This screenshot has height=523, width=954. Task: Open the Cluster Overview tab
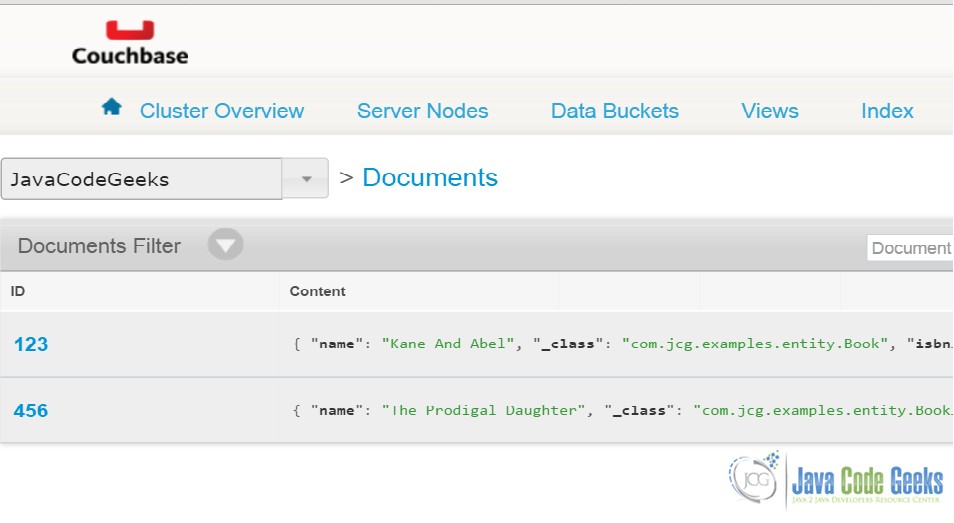221,111
